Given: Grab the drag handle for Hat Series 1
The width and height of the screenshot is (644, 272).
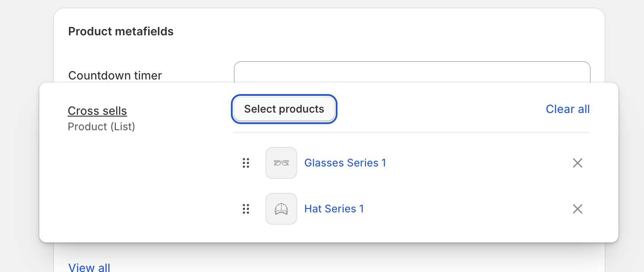Looking at the screenshot, I should tap(246, 209).
